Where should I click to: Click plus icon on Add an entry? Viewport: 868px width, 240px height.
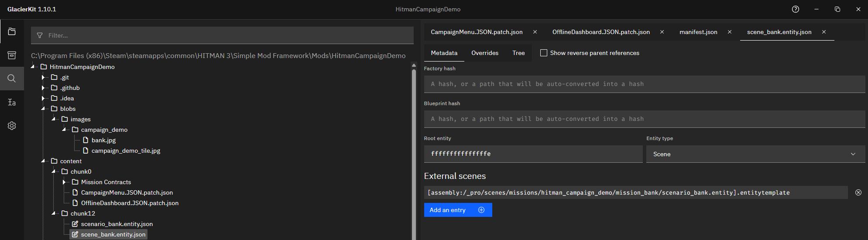point(481,210)
